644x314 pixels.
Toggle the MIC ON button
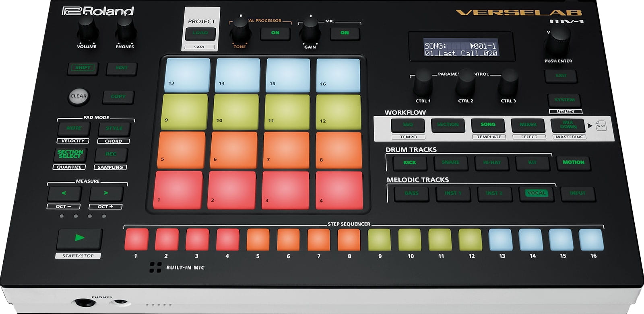pos(345,33)
